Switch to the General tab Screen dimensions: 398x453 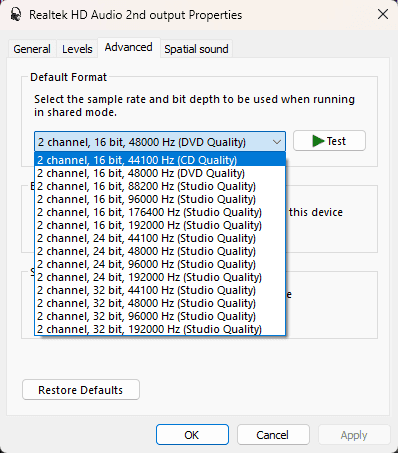point(32,49)
